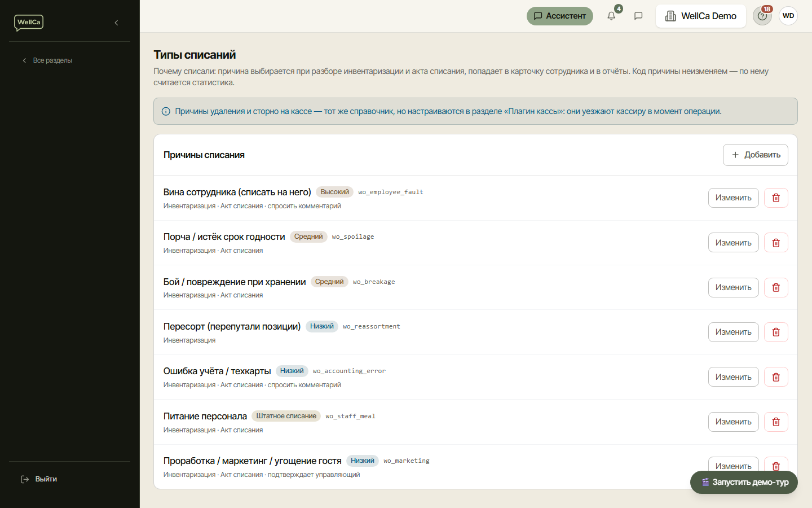Delete the Вина сотрудника reason
Screen dimensions: 812x508
click(776, 198)
